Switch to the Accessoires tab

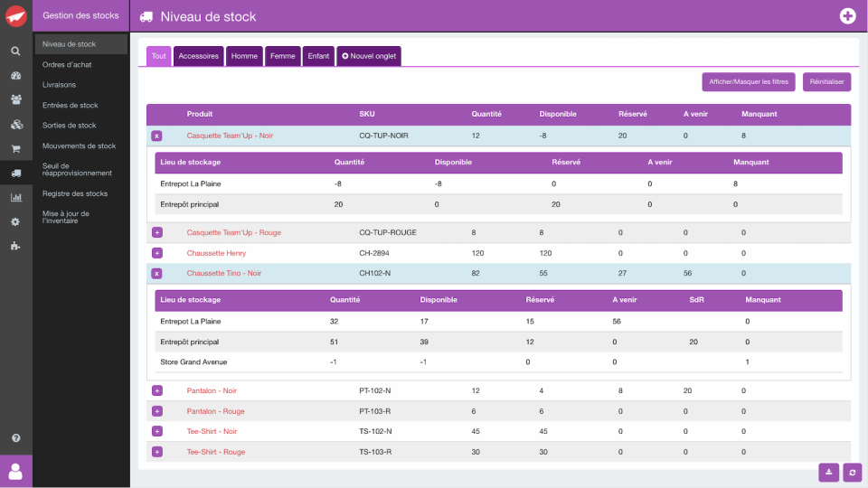click(x=198, y=56)
